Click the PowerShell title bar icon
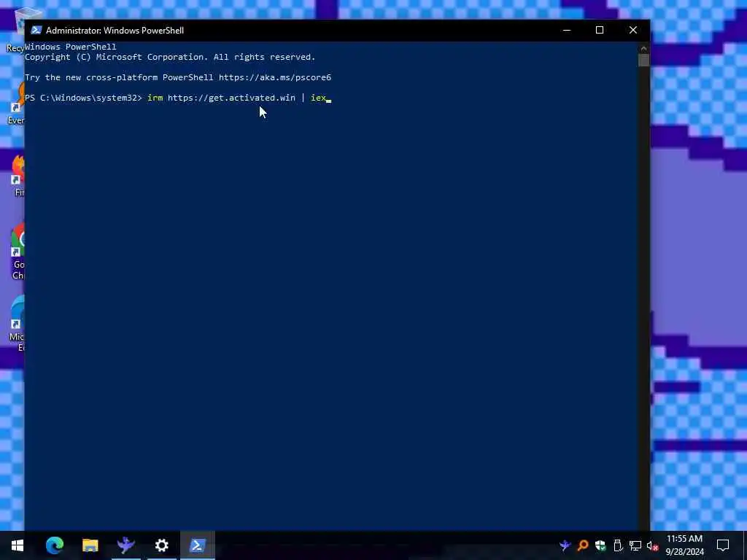The image size is (747, 560). (x=36, y=30)
